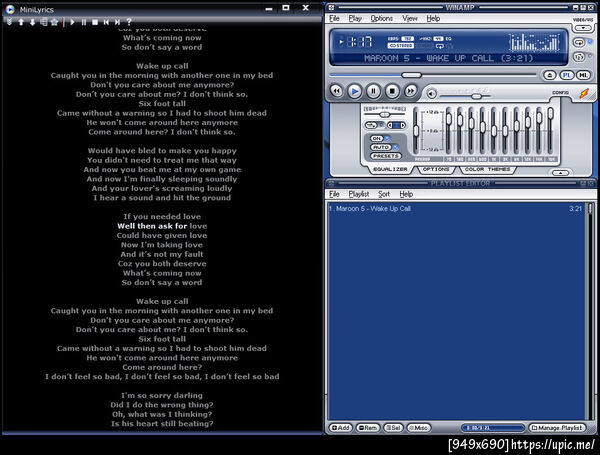600x455 pixels.
Task: Click previous track icon in MiniLyrics toolbar
Action: pyautogui.click(x=106, y=22)
